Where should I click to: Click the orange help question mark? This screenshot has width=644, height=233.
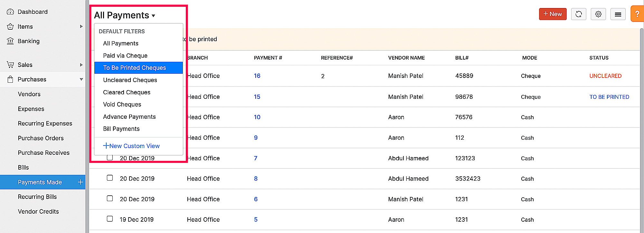pyautogui.click(x=637, y=14)
